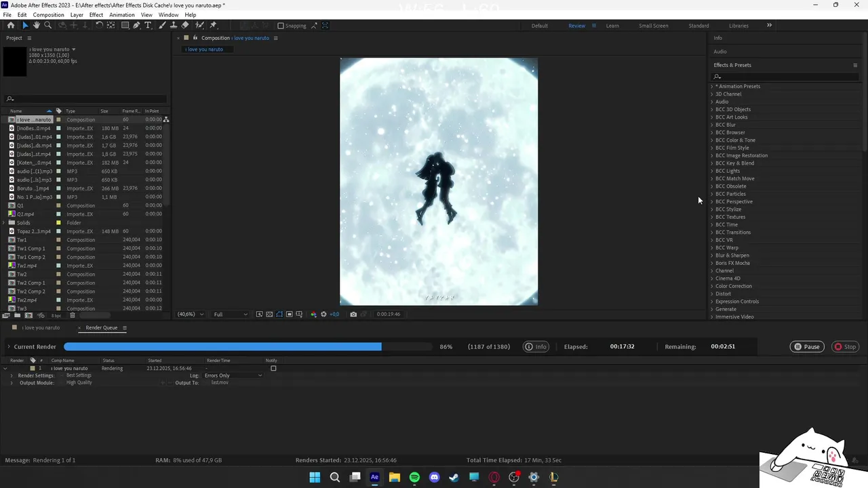
Task: Switch to the Render Queue tab
Action: [x=101, y=328]
